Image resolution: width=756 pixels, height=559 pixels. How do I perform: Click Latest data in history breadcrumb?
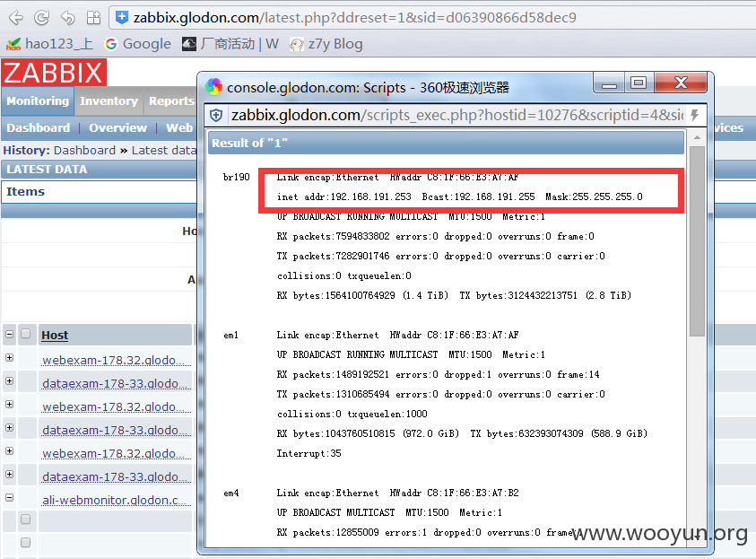click(164, 151)
